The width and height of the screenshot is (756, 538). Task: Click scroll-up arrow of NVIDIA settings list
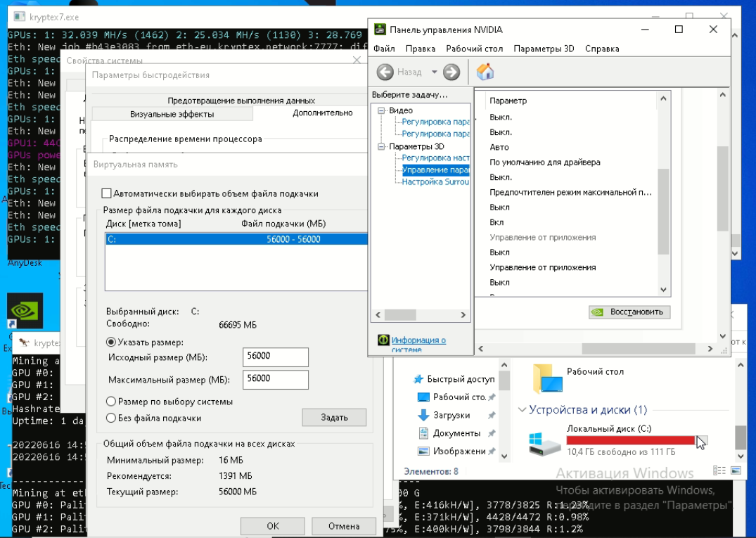pyautogui.click(x=663, y=99)
